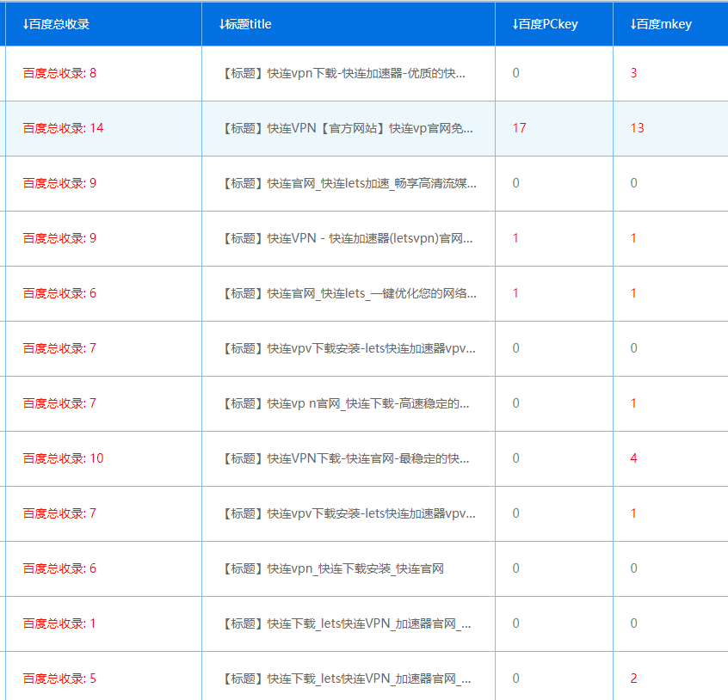Click PCkey 0 in 百度总收录: 5 row

point(515,679)
